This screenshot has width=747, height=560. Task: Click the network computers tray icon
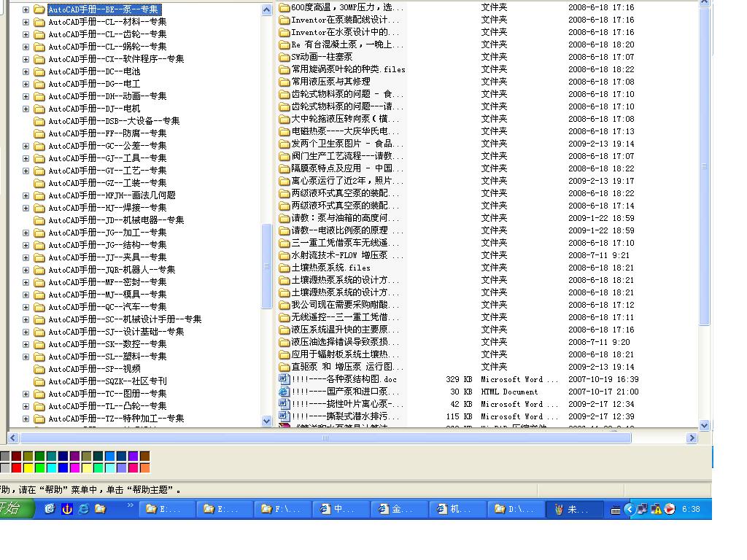pyautogui.click(x=642, y=509)
